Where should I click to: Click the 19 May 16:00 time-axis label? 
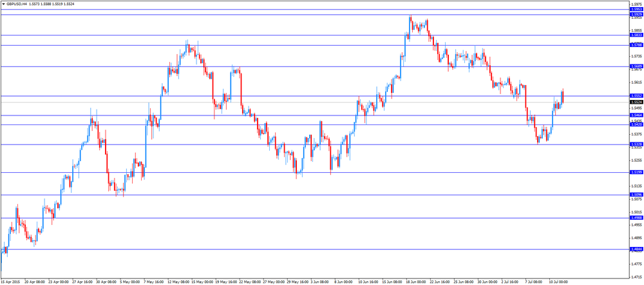click(x=225, y=282)
